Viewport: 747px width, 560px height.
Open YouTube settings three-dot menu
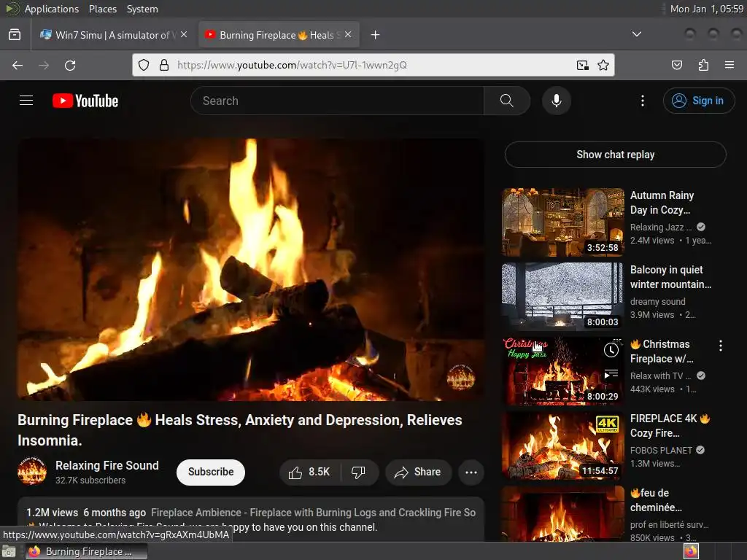point(643,101)
